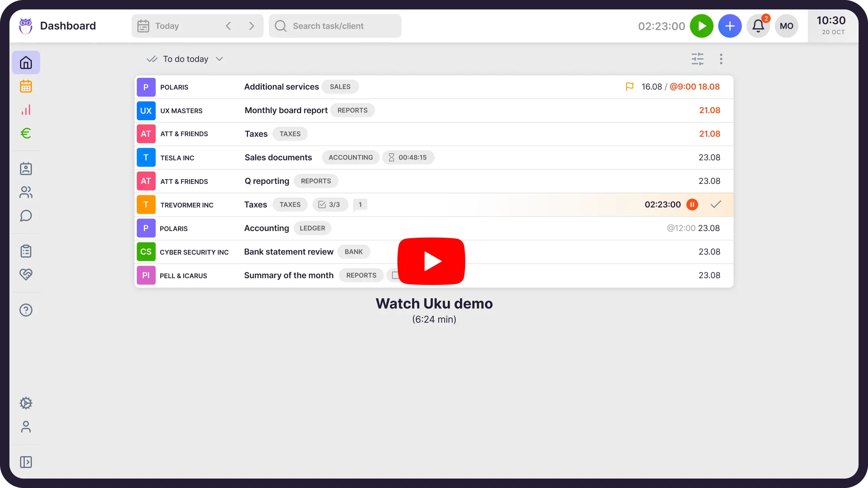Open the three-dot more options menu
The height and width of the screenshot is (488, 868).
point(721,59)
